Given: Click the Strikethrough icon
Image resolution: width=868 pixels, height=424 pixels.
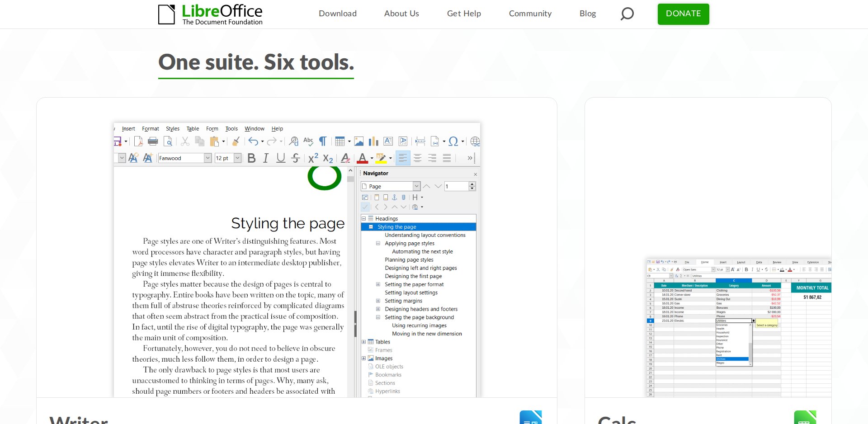Looking at the screenshot, I should tap(296, 158).
